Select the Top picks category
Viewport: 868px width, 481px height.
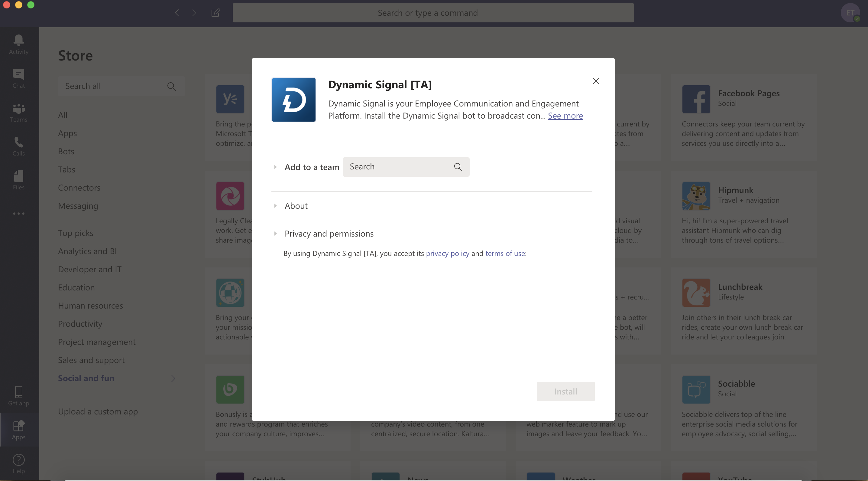coord(76,234)
